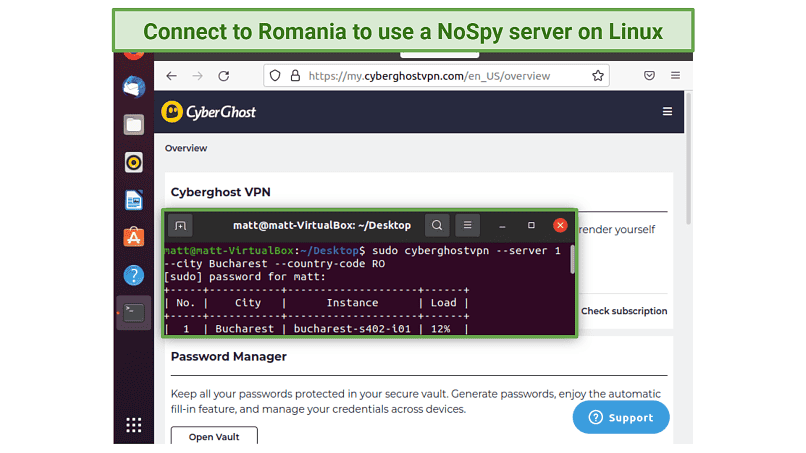
Task: Click the bucharest-s402-i01 instance cell
Action: point(352,329)
